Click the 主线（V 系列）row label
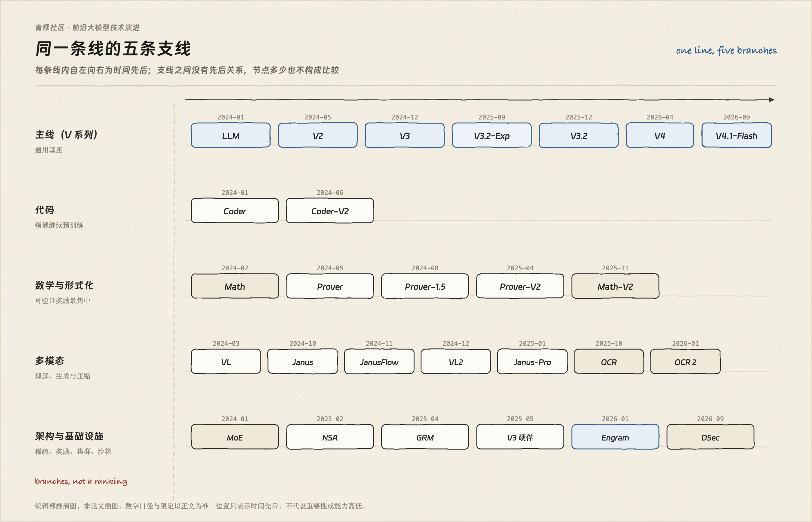Viewport: 812px width, 522px height. (x=67, y=135)
